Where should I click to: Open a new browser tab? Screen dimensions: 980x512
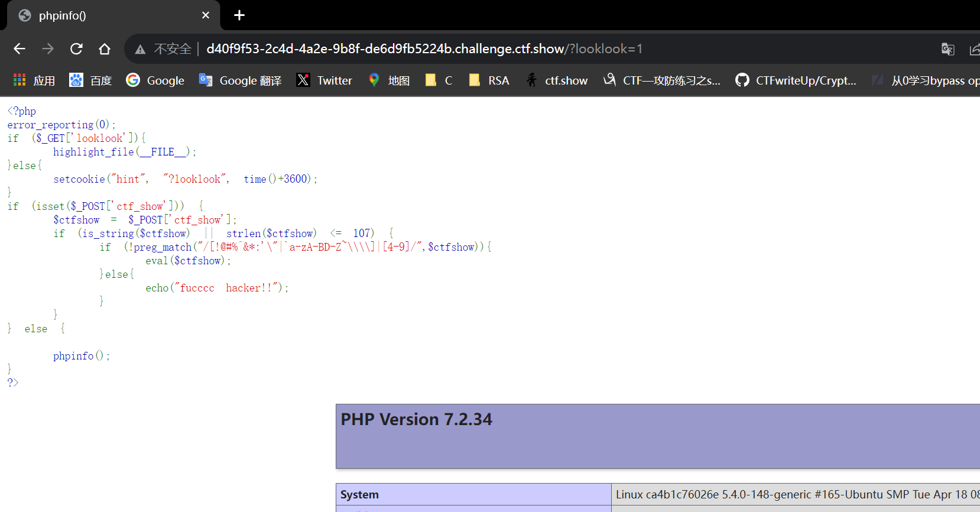tap(239, 15)
